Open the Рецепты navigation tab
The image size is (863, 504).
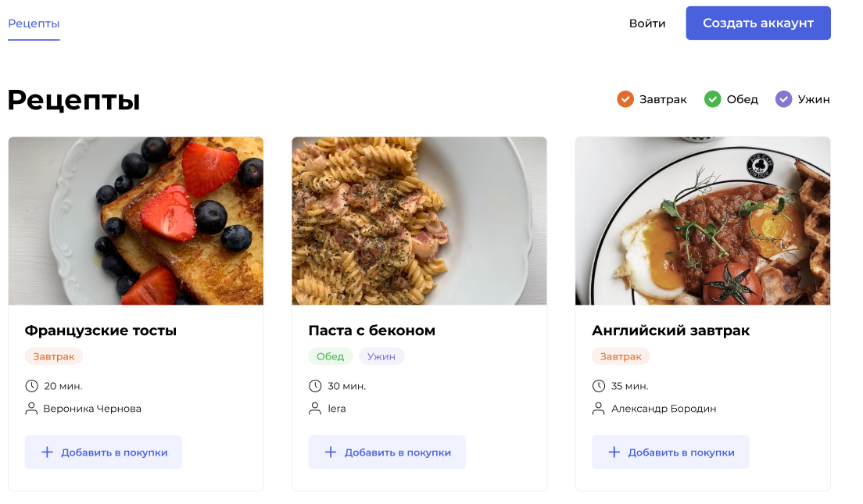[34, 23]
